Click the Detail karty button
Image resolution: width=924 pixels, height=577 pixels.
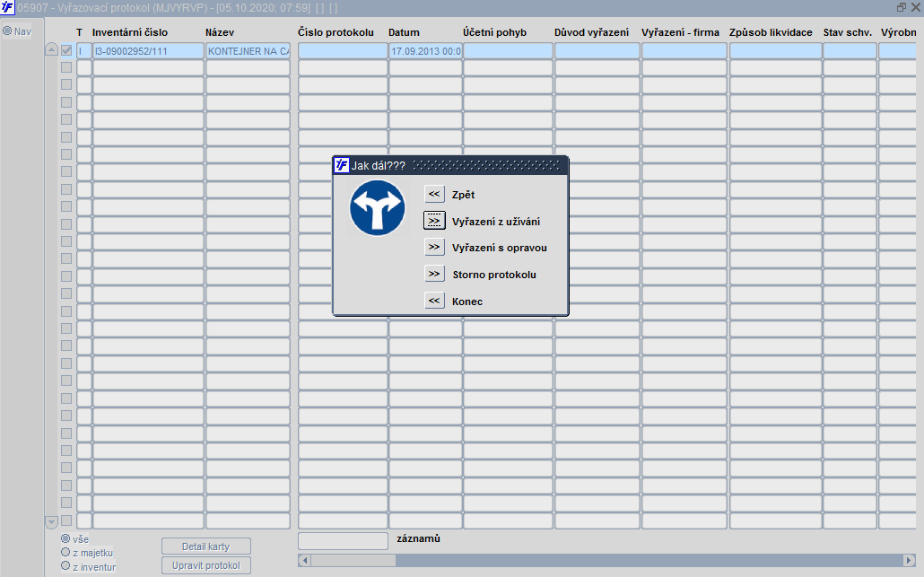(206, 546)
